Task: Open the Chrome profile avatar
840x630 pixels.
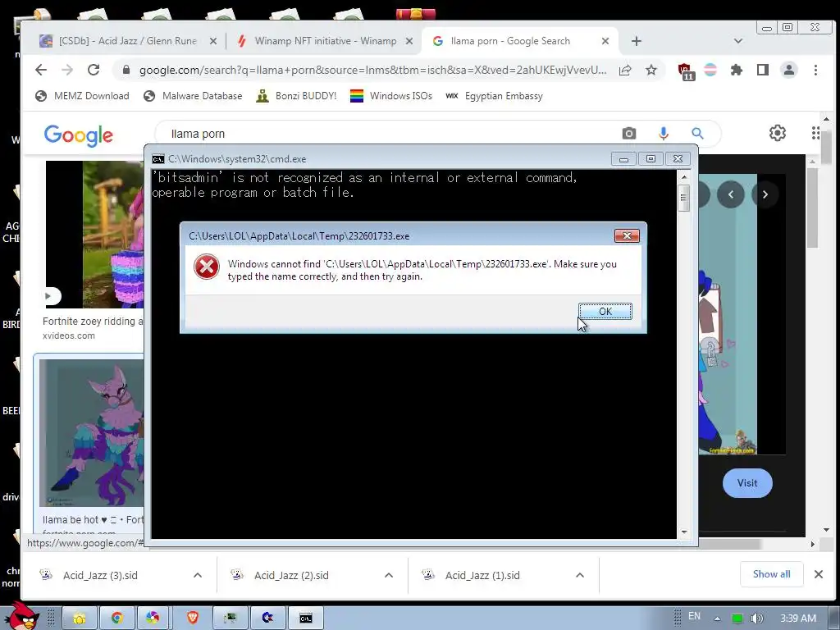Action: coord(788,70)
